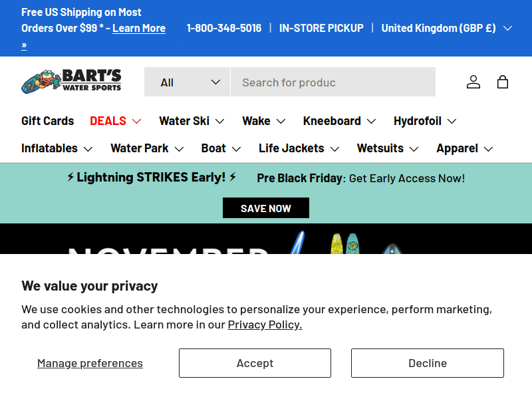532x399 pixels.
Task: Click the SAVE NOW button
Action: point(265,207)
